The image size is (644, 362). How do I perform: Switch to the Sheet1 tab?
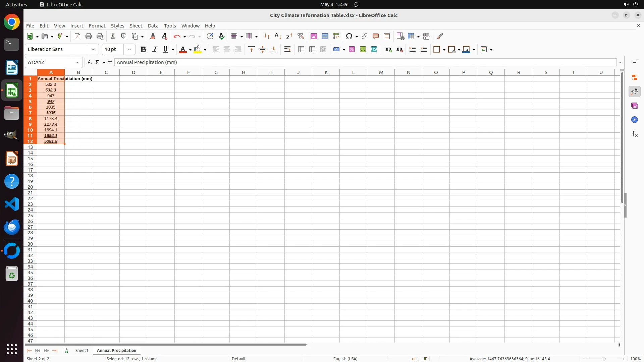click(82, 350)
